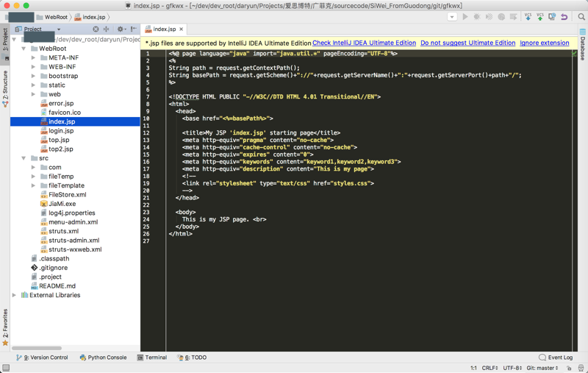Click the inspector hector icon in status bar
The height and width of the screenshot is (373, 588).
point(581,368)
